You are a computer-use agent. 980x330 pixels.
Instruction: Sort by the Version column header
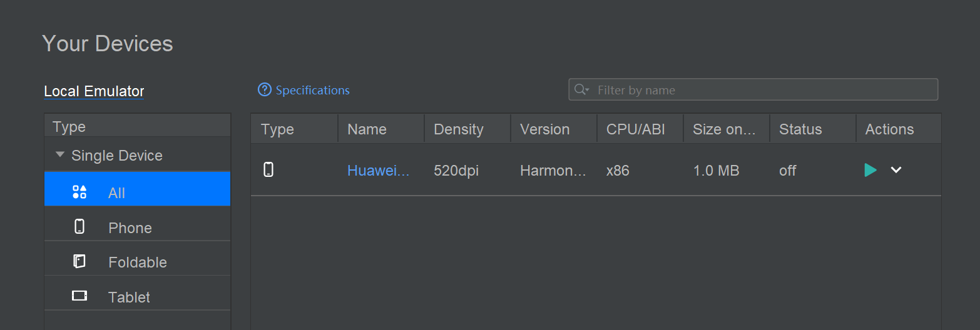554,129
